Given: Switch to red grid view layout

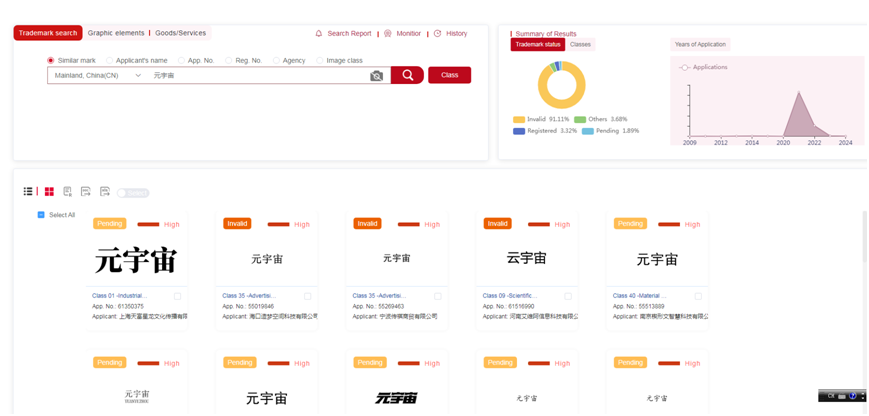Looking at the screenshot, I should point(49,191).
